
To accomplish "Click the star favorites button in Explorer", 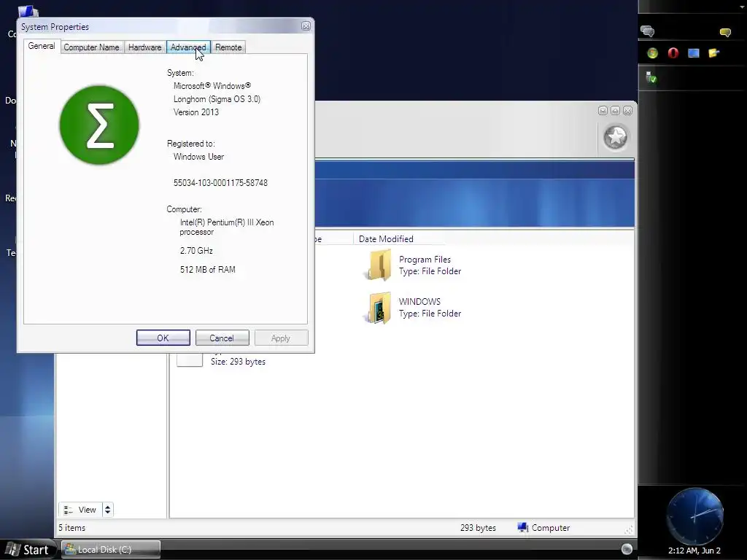I will pos(615,138).
